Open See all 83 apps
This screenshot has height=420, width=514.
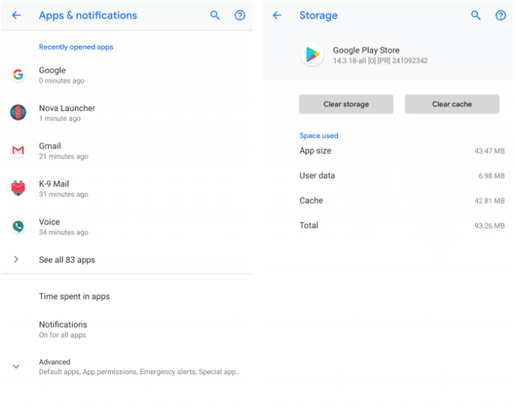tap(127, 259)
